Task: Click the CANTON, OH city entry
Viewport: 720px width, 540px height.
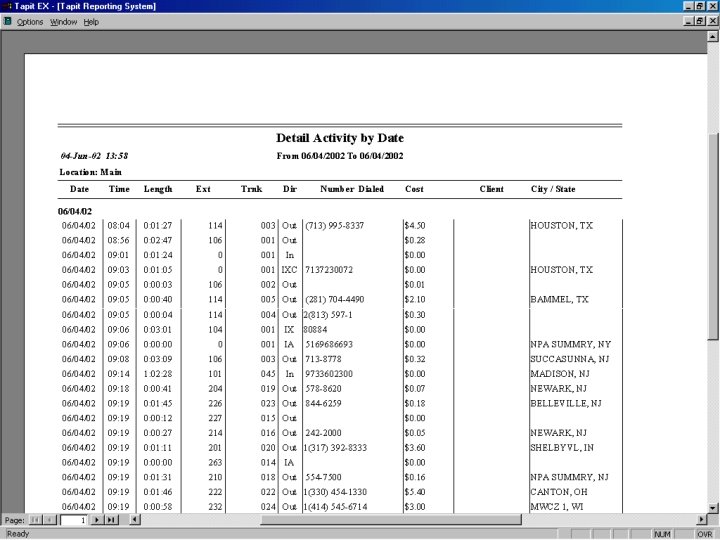Action: pos(559,492)
